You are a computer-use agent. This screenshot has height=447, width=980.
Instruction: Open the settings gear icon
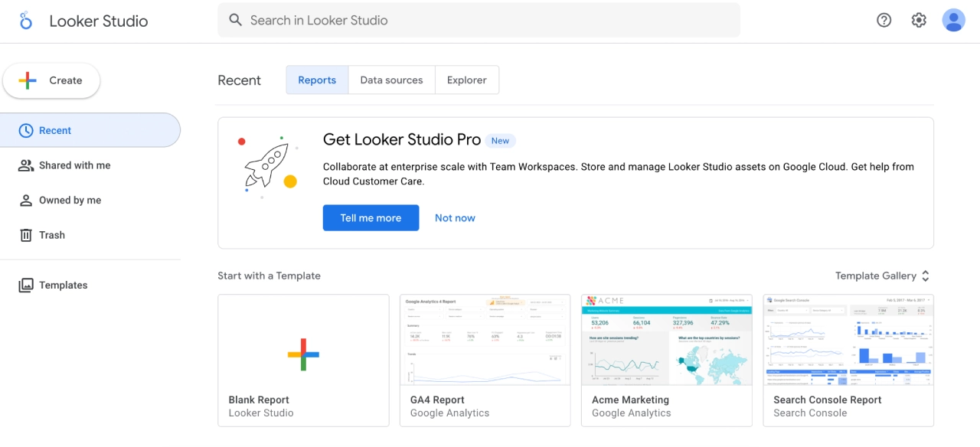coord(919,20)
